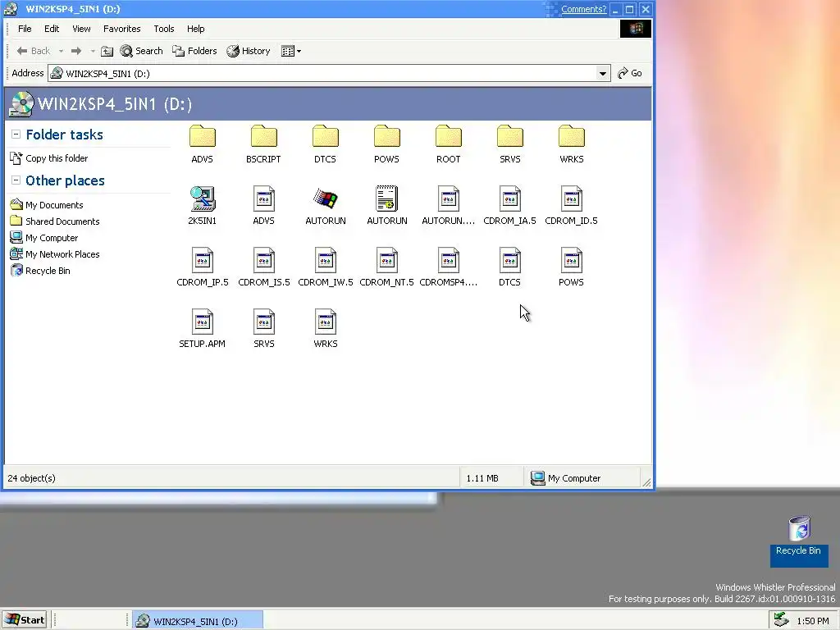Open Recycle Bin from Other places
Viewport: 840px width, 630px height.
(x=41, y=271)
